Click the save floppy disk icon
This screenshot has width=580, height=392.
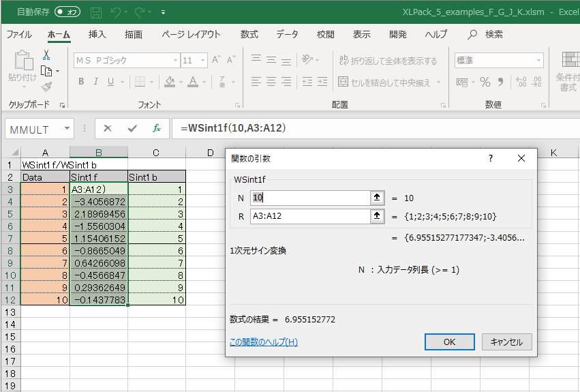pos(96,12)
